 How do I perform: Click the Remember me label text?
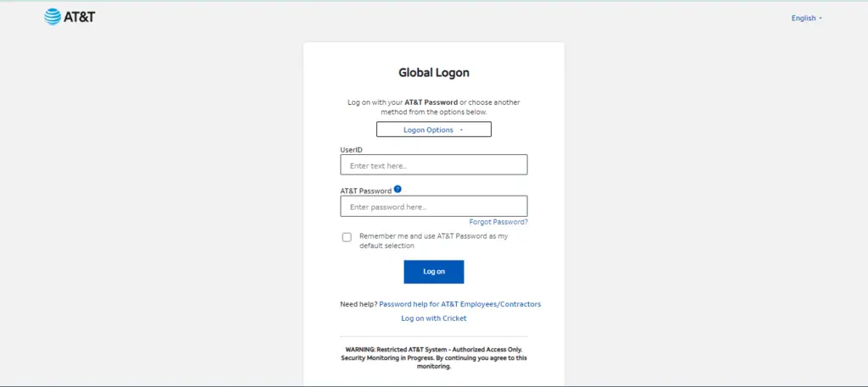[x=433, y=240]
